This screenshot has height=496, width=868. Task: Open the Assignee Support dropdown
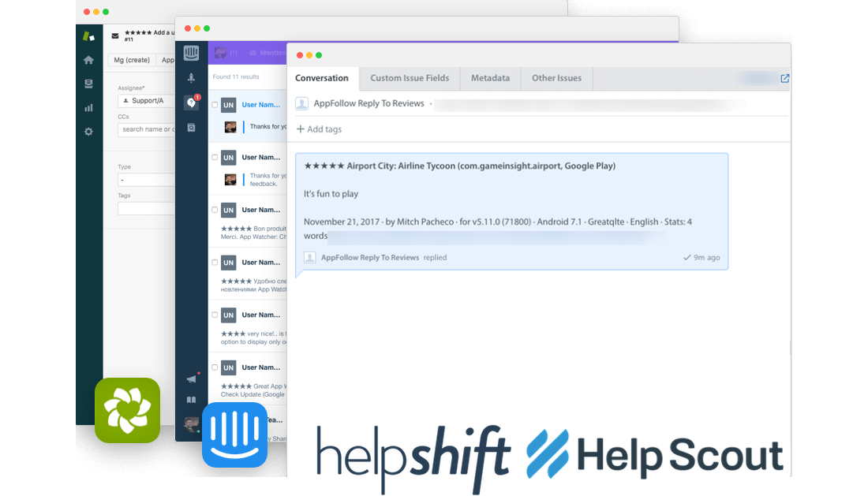click(146, 101)
